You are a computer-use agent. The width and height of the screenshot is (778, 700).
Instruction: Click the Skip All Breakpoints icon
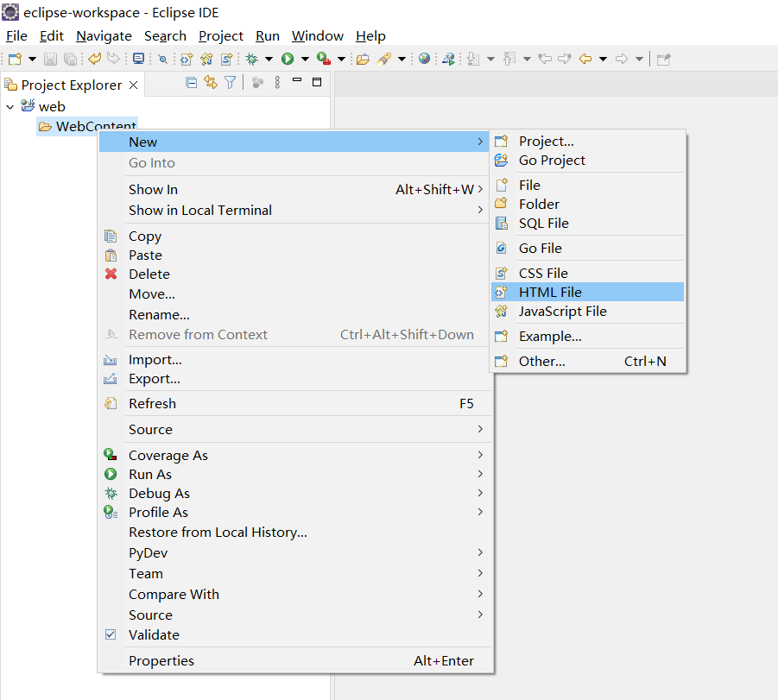[162, 59]
